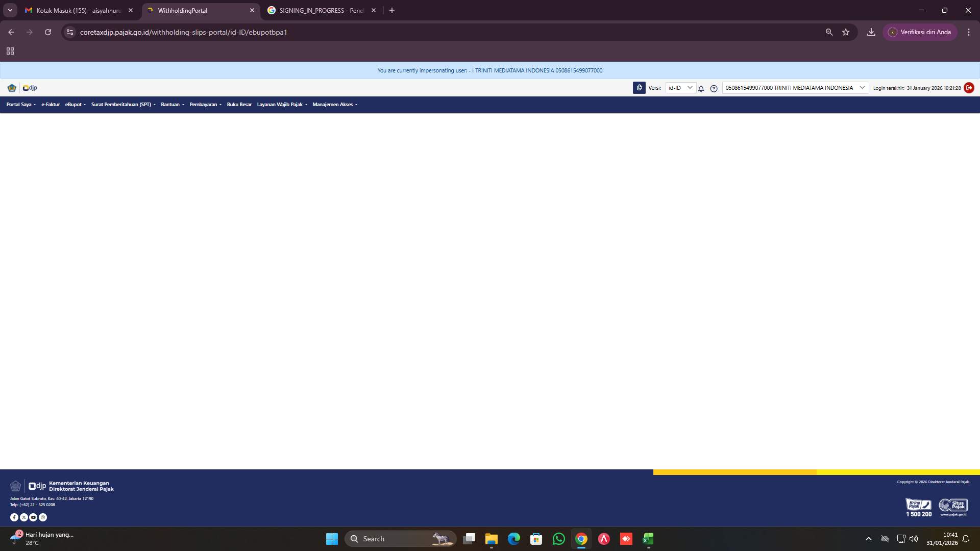
Task: Click the dark blue document icon beside Versi
Action: pyautogui.click(x=639, y=87)
